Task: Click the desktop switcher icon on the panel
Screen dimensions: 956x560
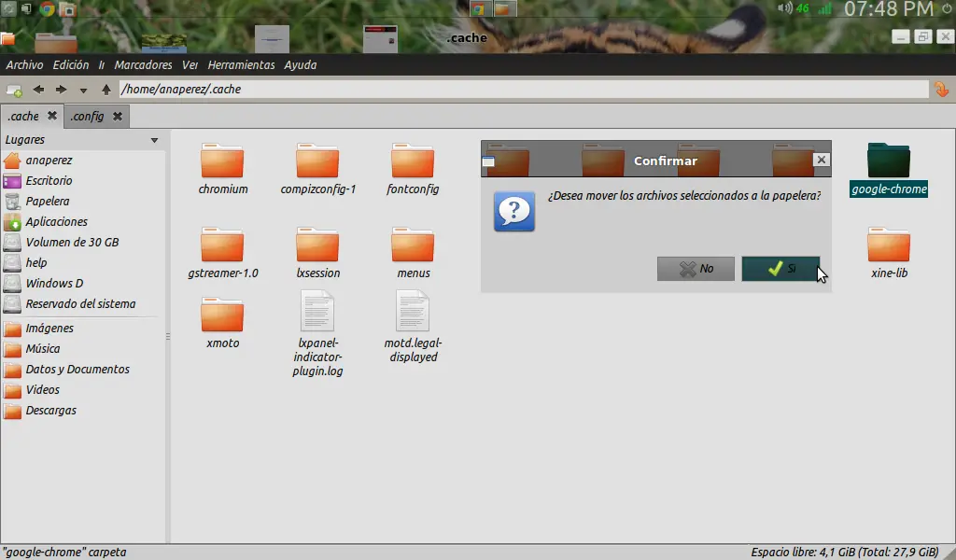Action: tap(27, 8)
